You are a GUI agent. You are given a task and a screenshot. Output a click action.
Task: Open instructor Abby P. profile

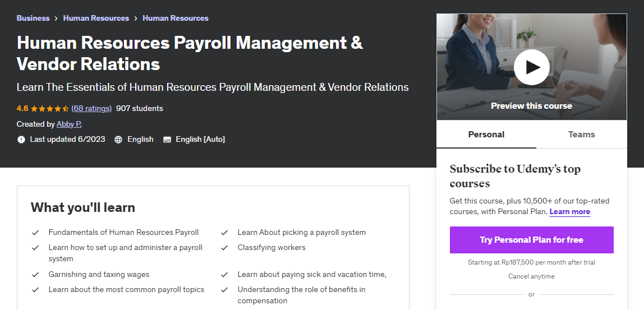click(69, 124)
